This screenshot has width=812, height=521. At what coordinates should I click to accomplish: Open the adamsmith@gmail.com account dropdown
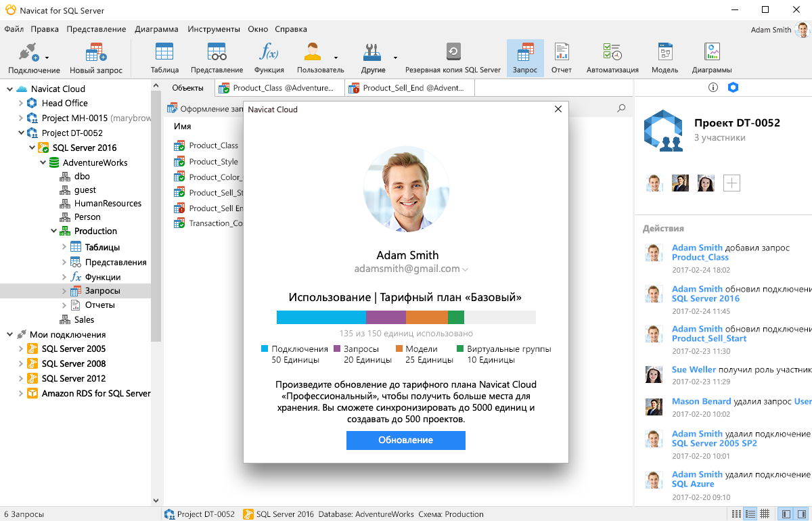pos(465,269)
